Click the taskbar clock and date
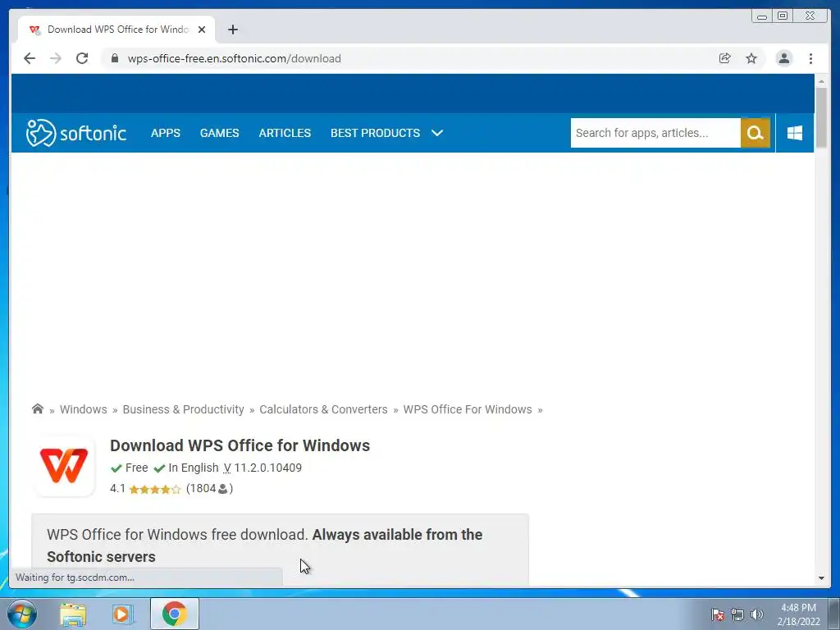 click(x=798, y=614)
